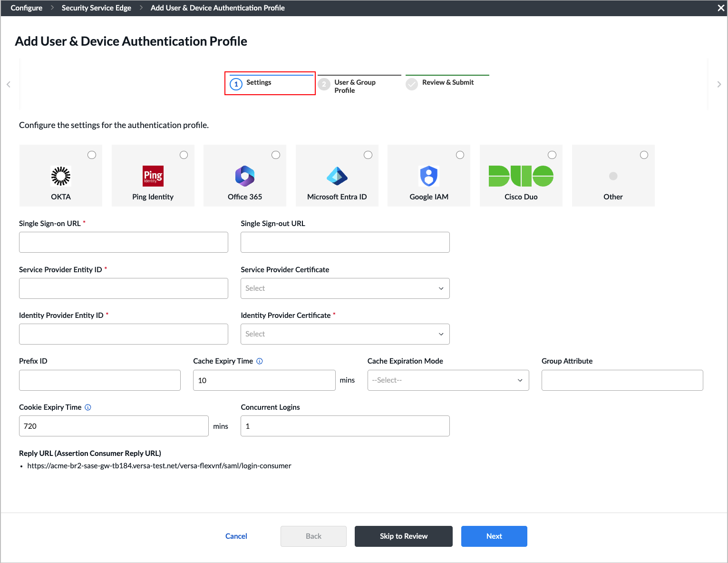Open the Cache Expiry Time info tooltip
Viewport: 728px width, 563px height.
[260, 361]
